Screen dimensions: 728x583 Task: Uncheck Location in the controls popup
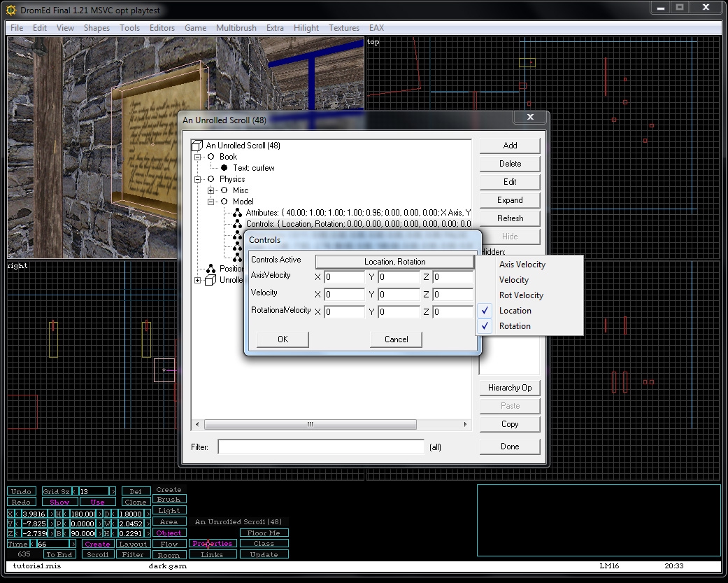(x=515, y=311)
